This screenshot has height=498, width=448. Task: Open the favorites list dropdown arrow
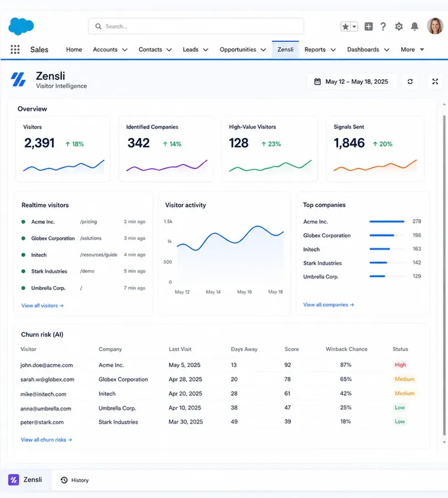coord(354,26)
